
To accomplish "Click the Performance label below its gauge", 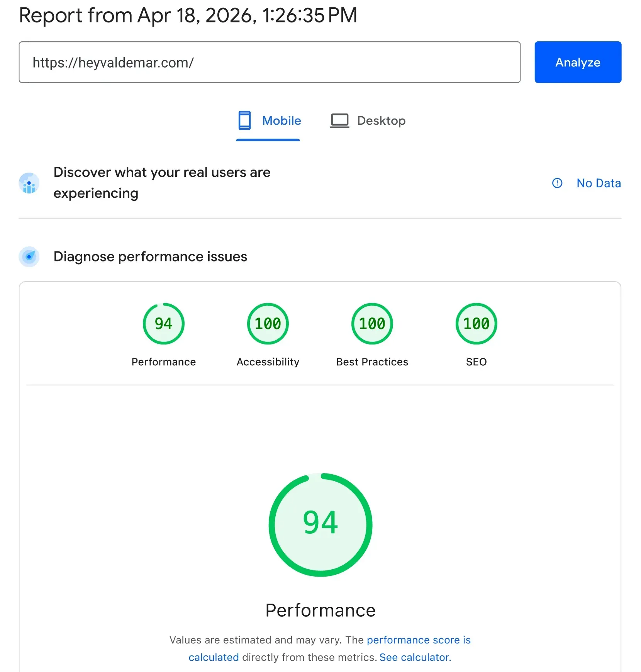I will point(163,362).
